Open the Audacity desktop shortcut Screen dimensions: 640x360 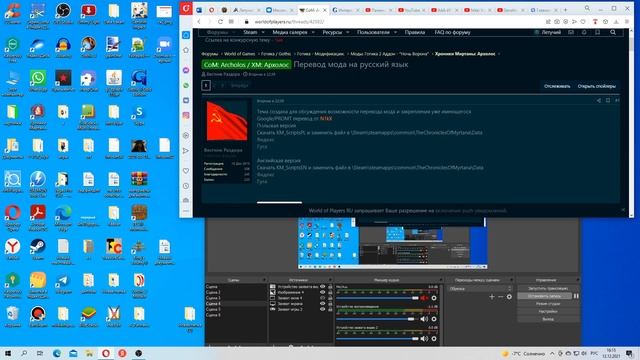click(63, 46)
